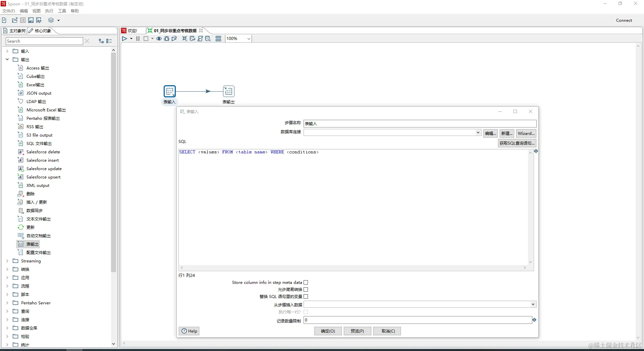The image size is (644, 351).
Task: Collapse all tree nodes in the object panel
Action: [x=109, y=41]
